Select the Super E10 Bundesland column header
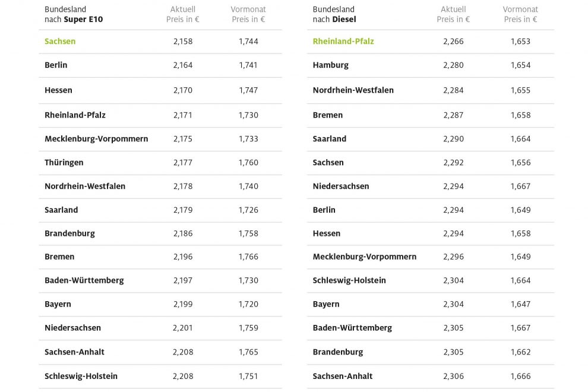This screenshot has height=392, width=588. point(73,14)
